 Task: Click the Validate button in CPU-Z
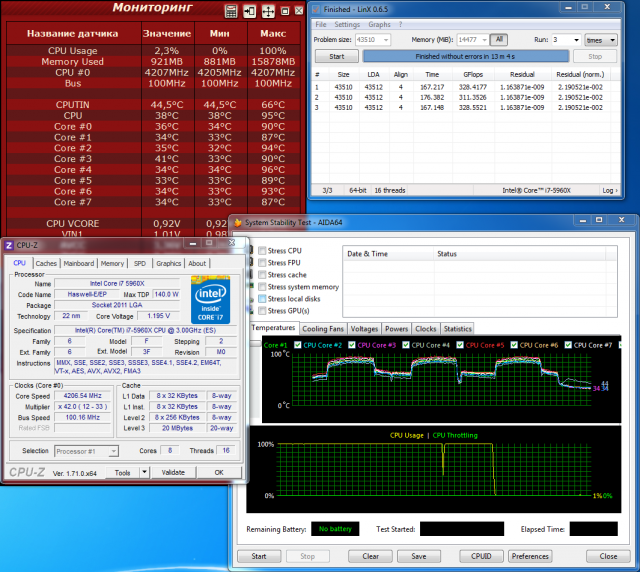(173, 472)
